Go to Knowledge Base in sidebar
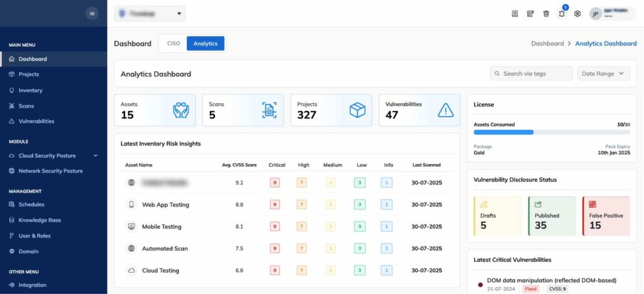The image size is (644, 294). pos(40,220)
